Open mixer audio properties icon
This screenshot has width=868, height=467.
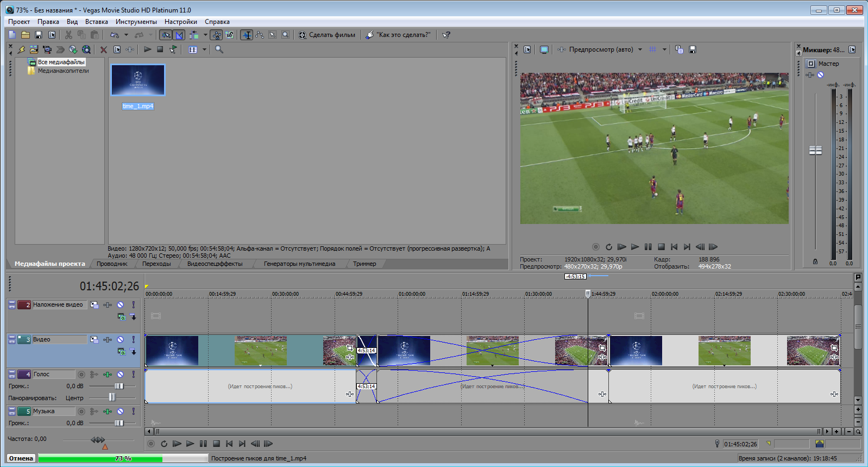coord(852,49)
